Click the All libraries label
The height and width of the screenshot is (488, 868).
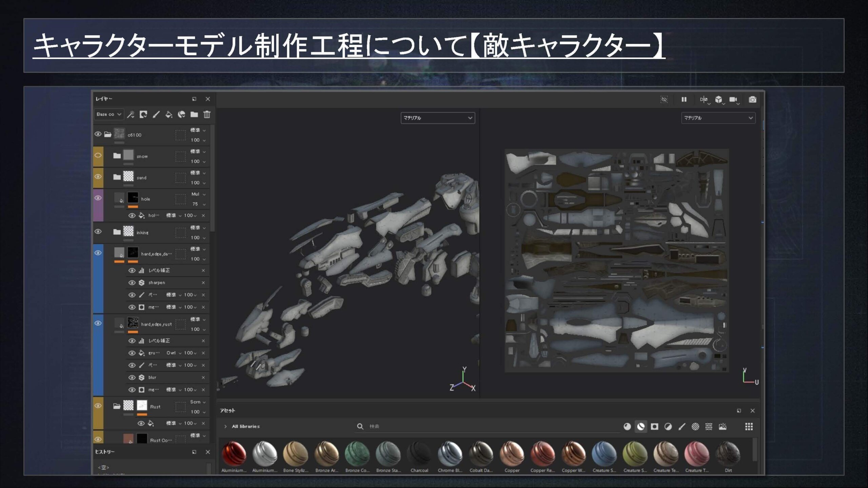[x=246, y=427]
